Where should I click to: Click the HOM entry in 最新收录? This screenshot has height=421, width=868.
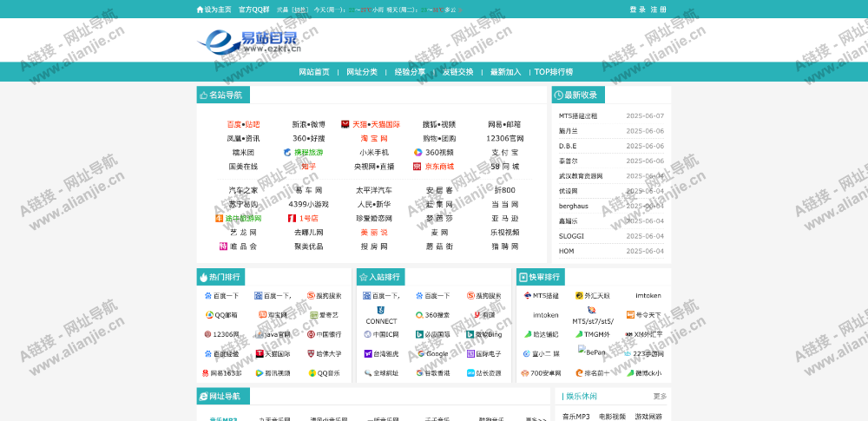[x=566, y=251]
